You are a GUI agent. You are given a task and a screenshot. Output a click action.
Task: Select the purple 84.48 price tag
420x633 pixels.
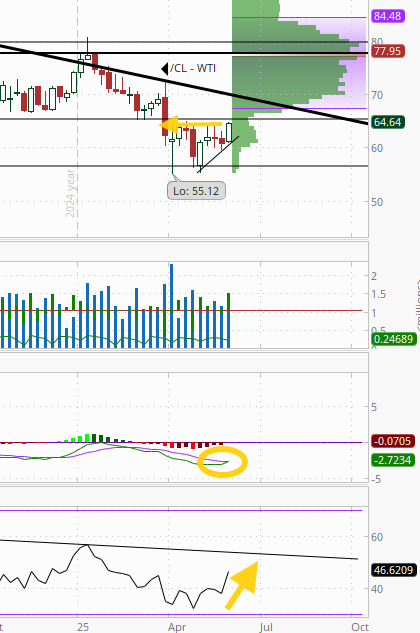[x=387, y=16]
